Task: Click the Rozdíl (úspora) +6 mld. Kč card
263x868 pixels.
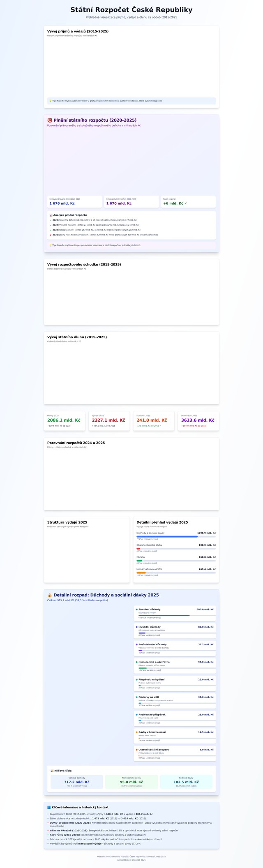Action: click(188, 201)
